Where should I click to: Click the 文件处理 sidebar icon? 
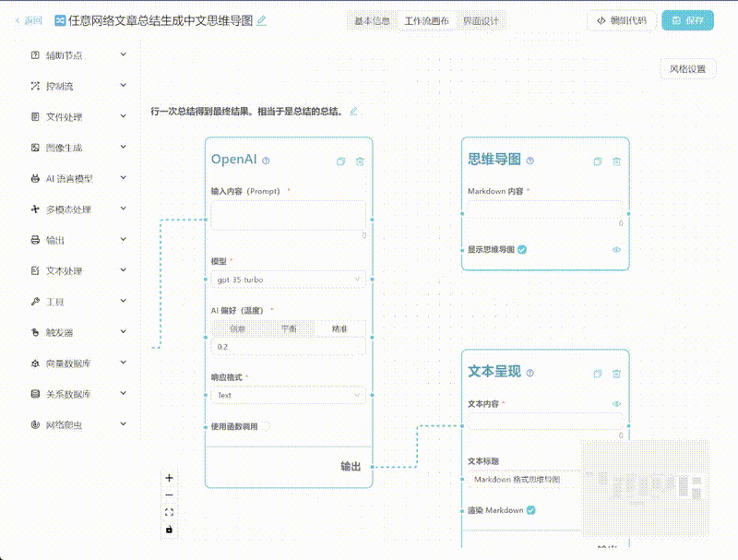(x=35, y=117)
